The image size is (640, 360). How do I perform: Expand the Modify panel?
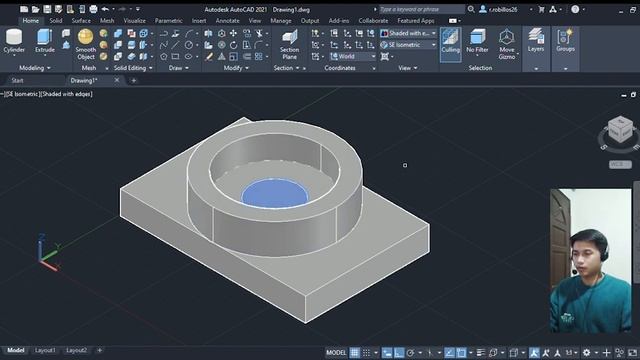click(x=236, y=68)
